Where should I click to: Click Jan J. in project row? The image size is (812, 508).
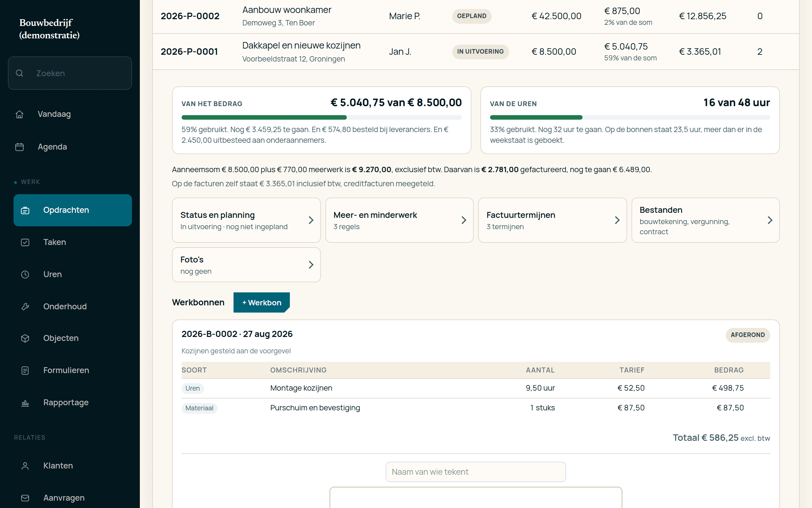click(x=400, y=52)
